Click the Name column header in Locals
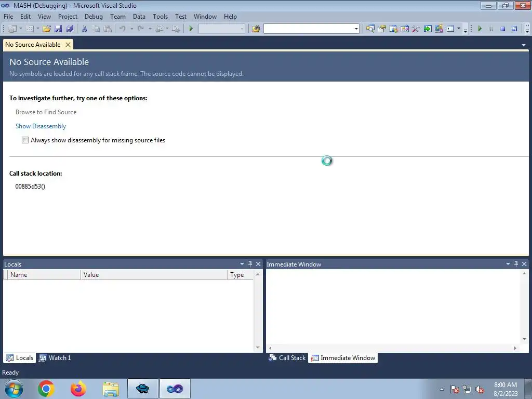 coord(44,275)
